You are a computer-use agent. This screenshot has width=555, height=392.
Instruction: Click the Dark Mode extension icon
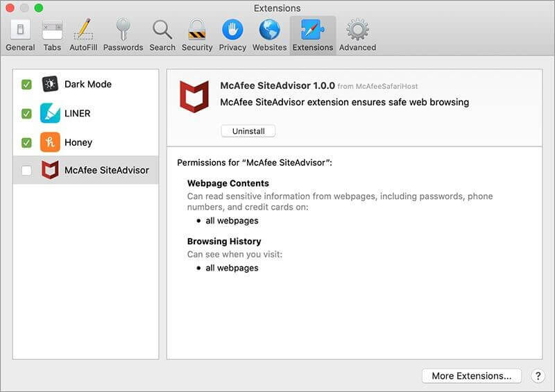click(x=50, y=84)
